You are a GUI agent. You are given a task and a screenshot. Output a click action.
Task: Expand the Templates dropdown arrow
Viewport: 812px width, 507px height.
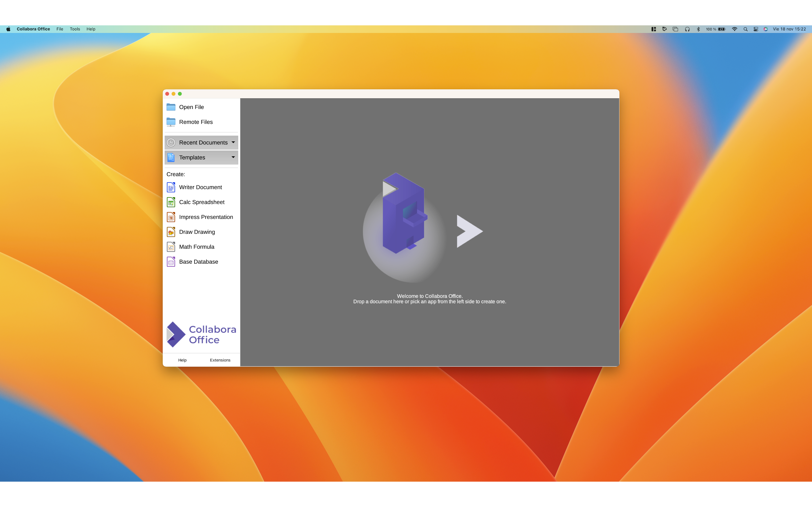tap(233, 157)
